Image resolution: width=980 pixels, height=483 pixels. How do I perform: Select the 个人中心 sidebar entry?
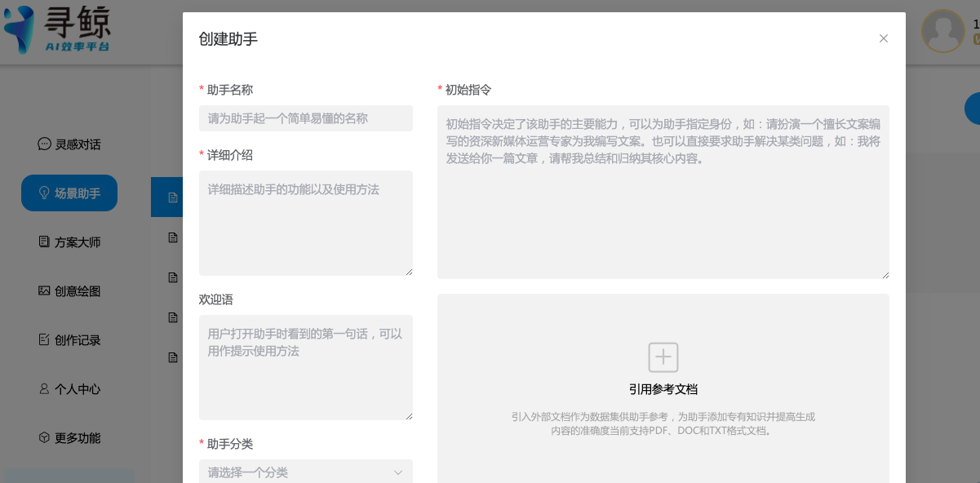coord(78,389)
